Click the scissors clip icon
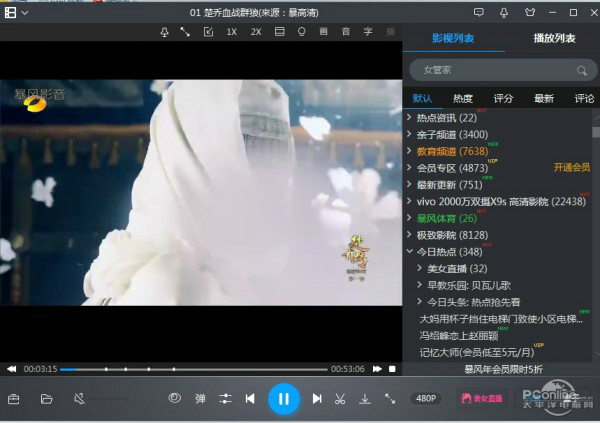Image resolution: width=600 pixels, height=423 pixels. point(340,399)
